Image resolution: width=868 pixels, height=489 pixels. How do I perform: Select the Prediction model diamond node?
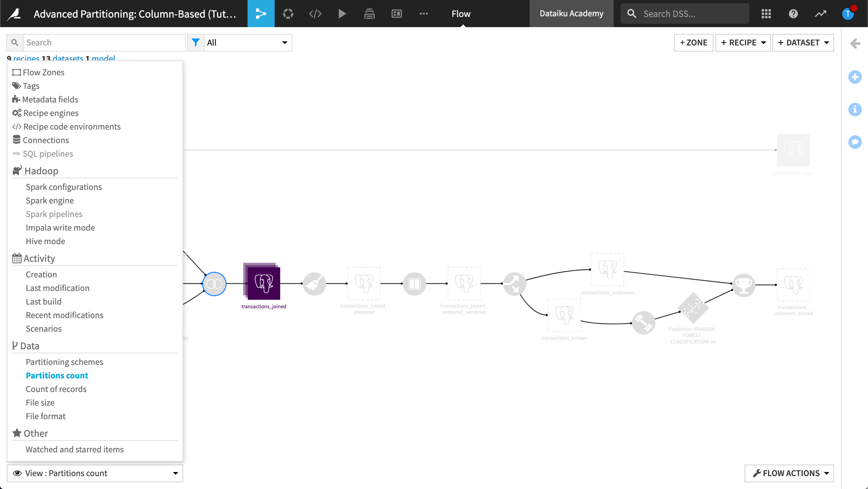(x=693, y=308)
